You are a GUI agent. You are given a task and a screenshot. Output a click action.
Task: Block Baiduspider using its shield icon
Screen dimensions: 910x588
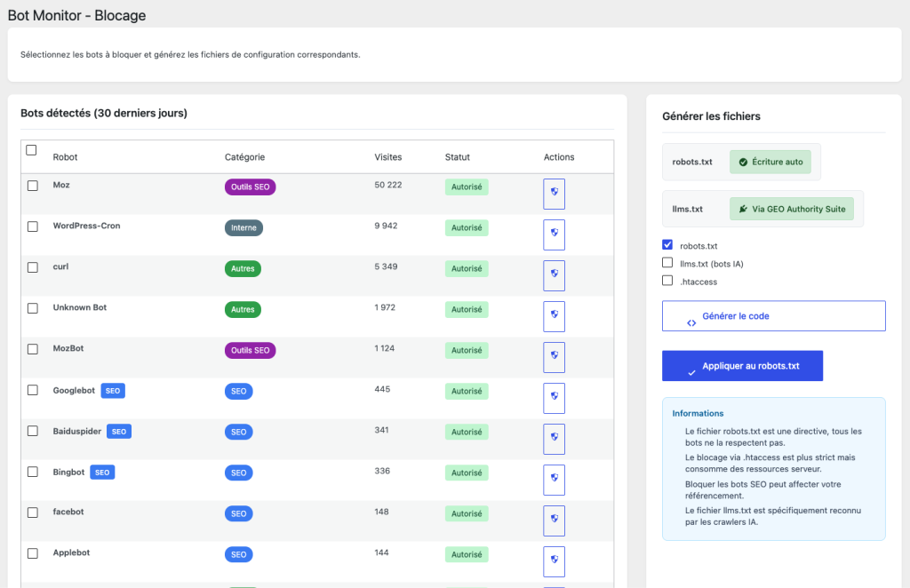coord(554,439)
